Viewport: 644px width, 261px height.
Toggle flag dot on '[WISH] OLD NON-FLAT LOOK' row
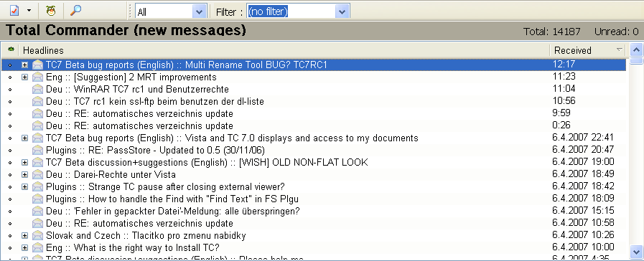(x=10, y=163)
